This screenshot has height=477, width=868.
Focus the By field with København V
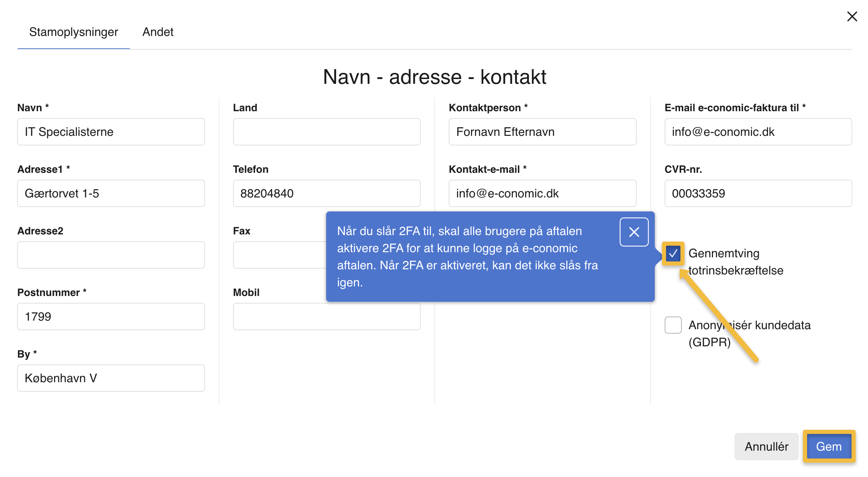pyautogui.click(x=111, y=378)
